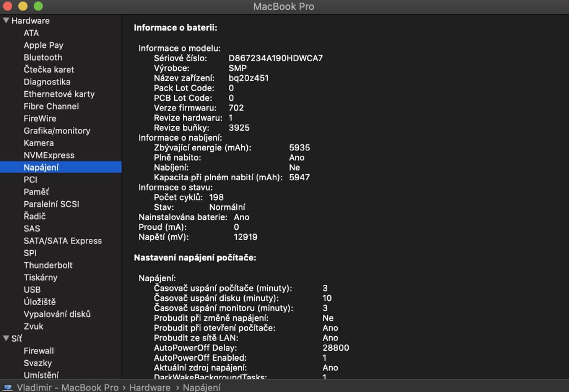Image resolution: width=569 pixels, height=392 pixels.
Task: Open the Úložiště storage entry
Action: point(39,302)
